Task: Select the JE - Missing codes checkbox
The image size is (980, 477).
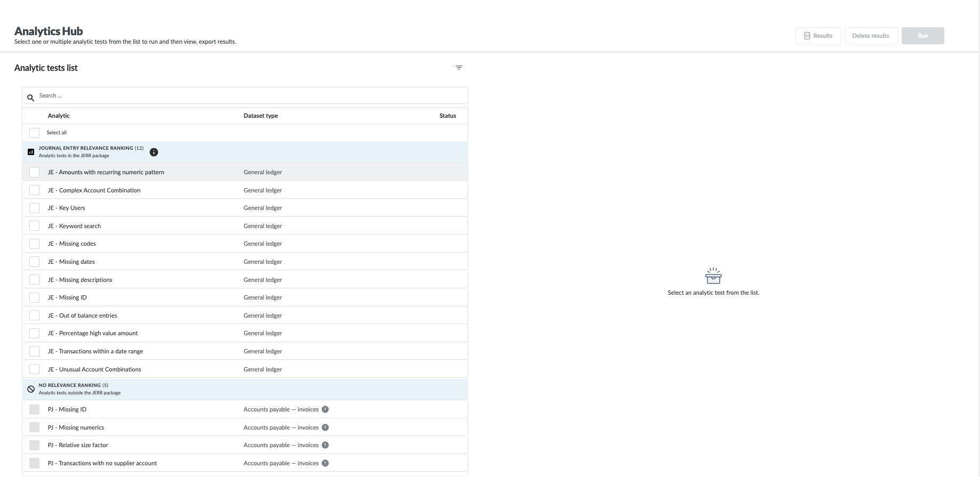Action: pos(34,244)
